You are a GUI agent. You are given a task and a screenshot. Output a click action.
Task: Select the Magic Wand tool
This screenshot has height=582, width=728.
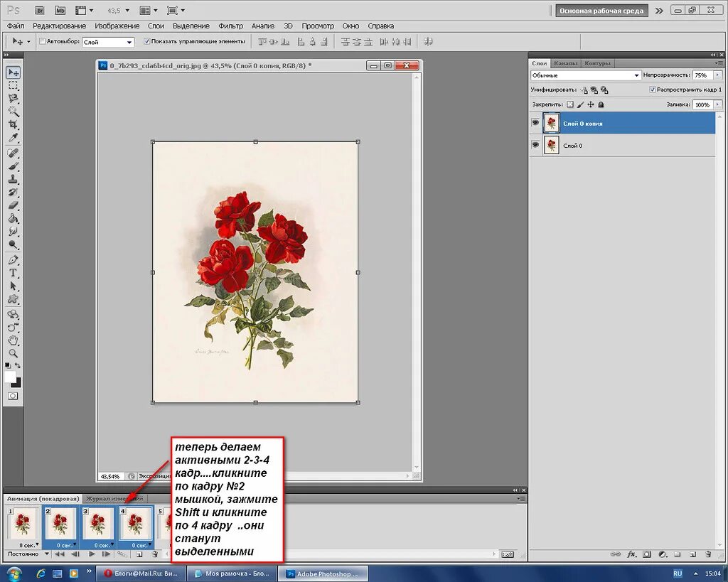(13, 112)
